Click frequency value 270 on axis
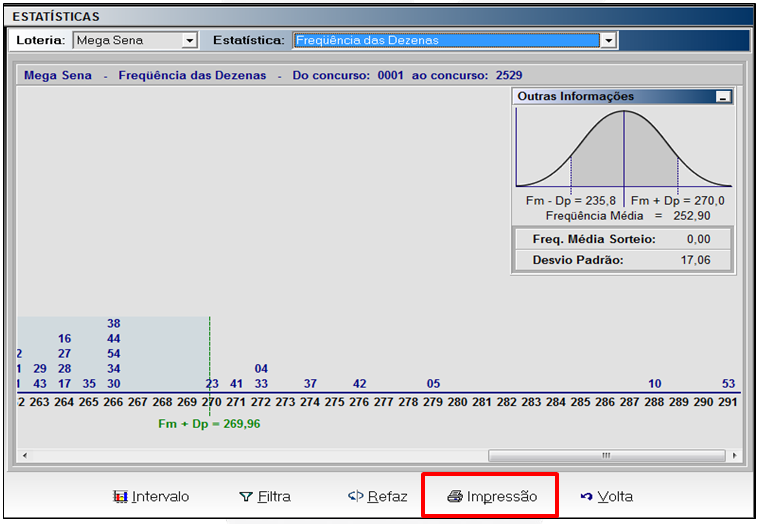The height and width of the screenshot is (524, 761). tap(212, 402)
